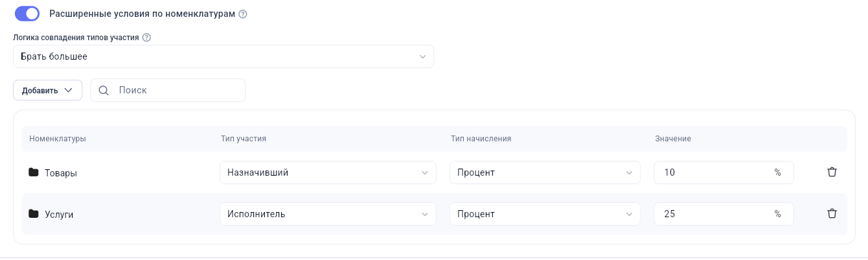Click the Логика совпадения типов участия label
The height and width of the screenshot is (260, 868).
[x=76, y=38]
